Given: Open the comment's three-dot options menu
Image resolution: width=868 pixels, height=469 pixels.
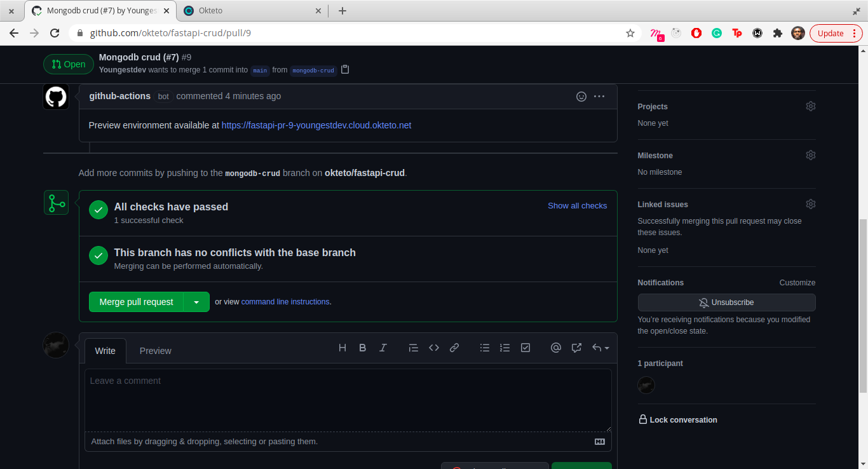Looking at the screenshot, I should [x=599, y=97].
